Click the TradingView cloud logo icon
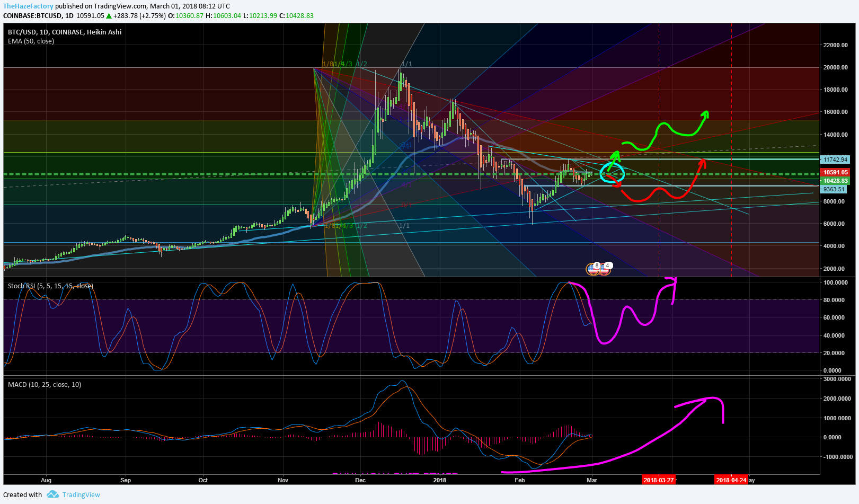 (52, 494)
